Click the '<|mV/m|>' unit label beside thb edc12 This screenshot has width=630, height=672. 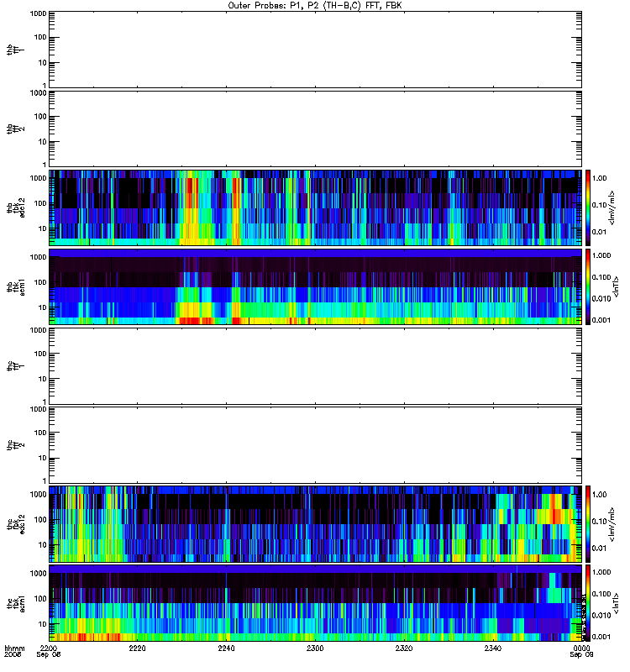point(612,208)
